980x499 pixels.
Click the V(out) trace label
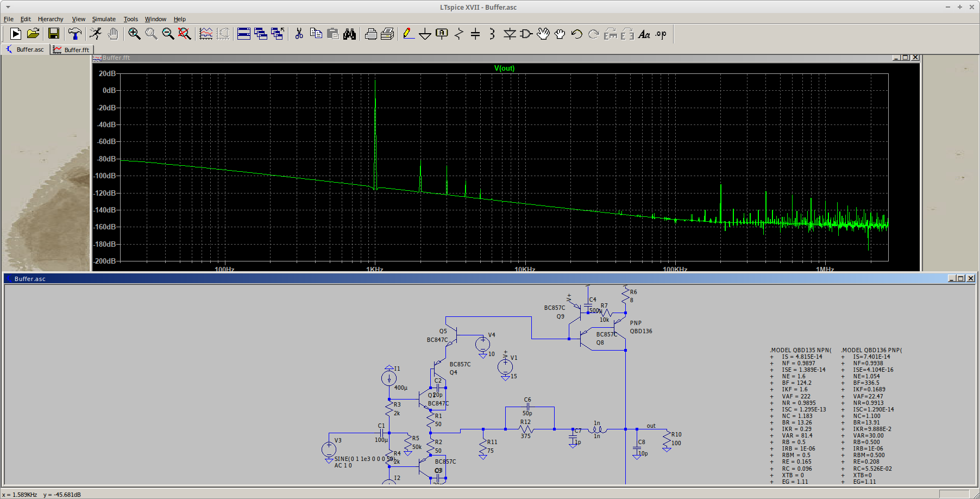coord(504,68)
